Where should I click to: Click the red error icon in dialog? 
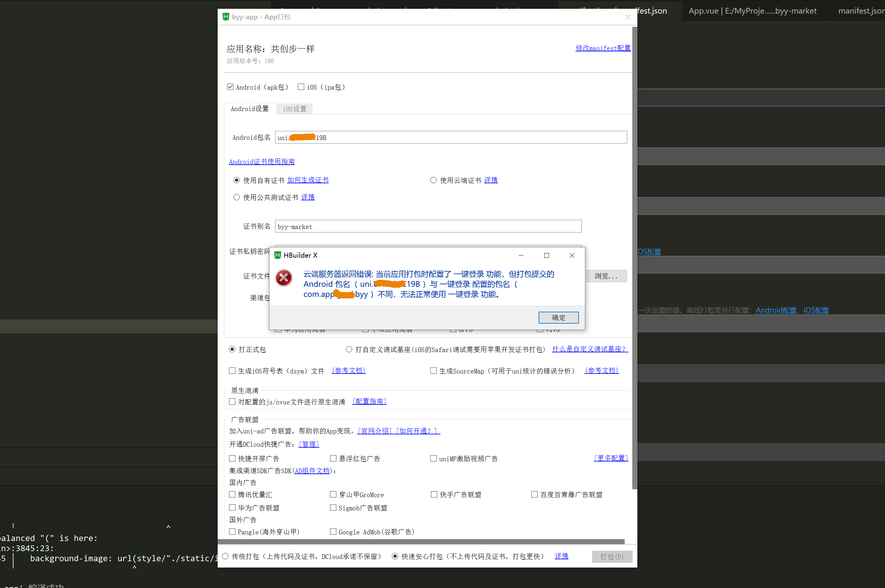(284, 278)
